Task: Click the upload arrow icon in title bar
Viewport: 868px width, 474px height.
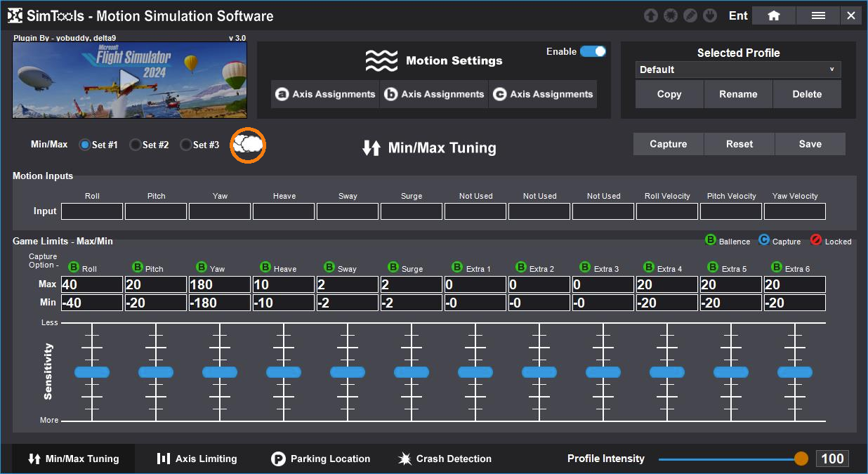Action: click(651, 15)
